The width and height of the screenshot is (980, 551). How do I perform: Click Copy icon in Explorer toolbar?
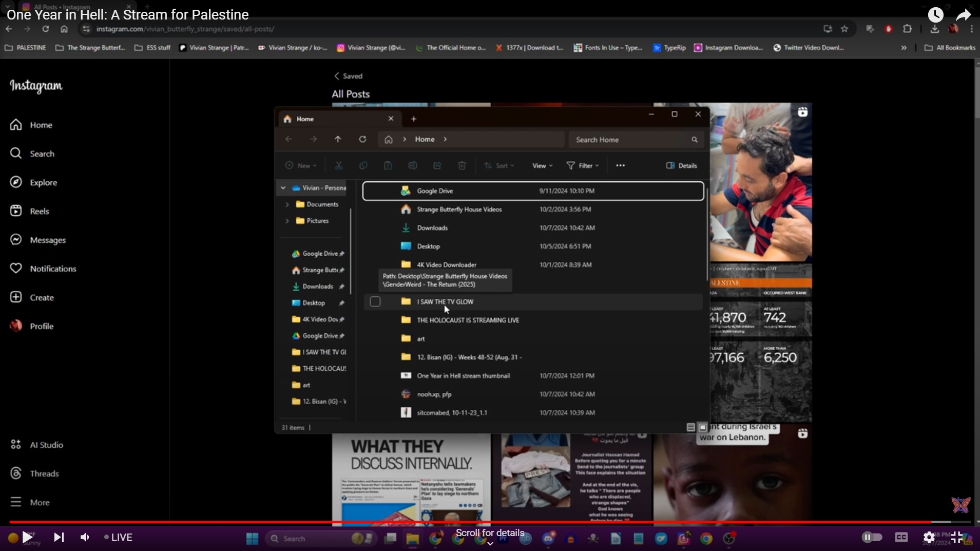click(x=363, y=165)
